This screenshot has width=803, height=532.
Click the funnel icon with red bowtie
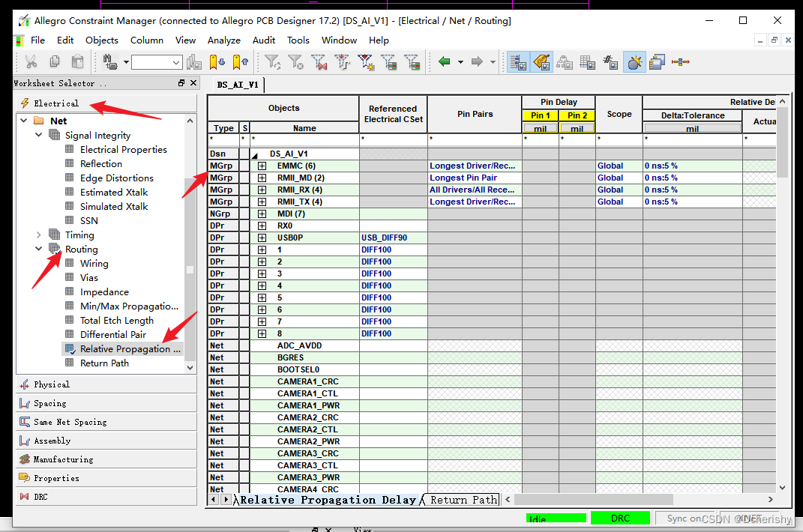(x=319, y=62)
